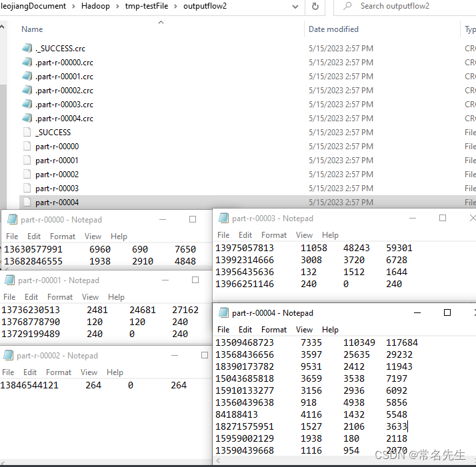Select the _SUCCESS file name

coord(53,133)
